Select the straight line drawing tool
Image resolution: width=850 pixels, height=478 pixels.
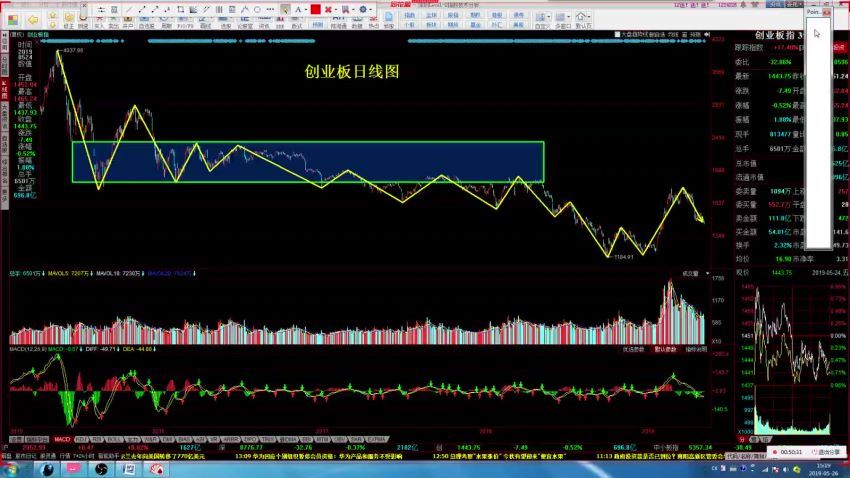[x=129, y=9]
